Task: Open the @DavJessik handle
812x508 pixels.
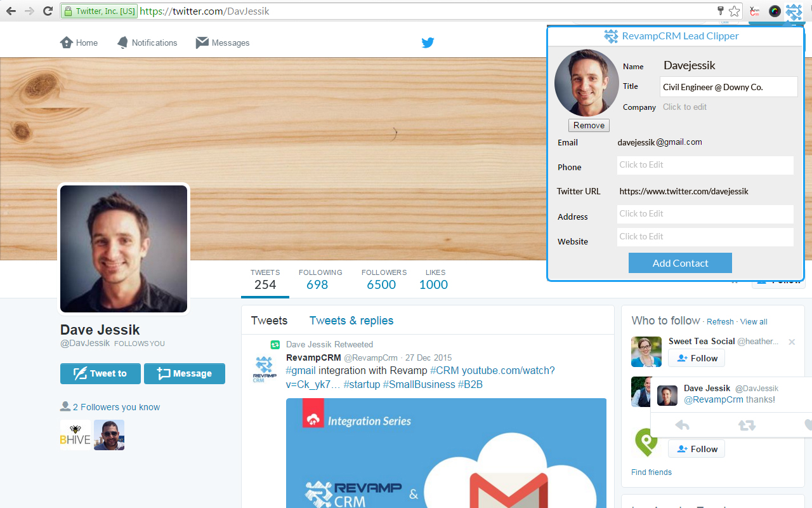Action: [85, 344]
